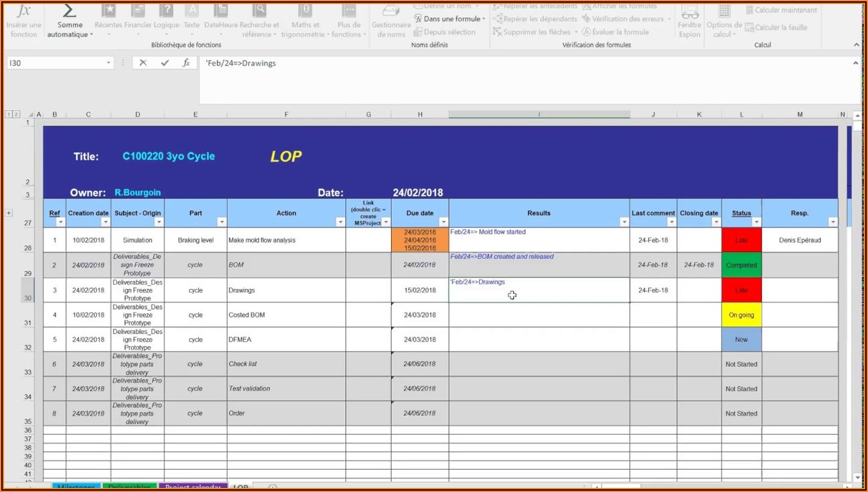Image resolution: width=868 pixels, height=492 pixels.
Task: Click the Évaluer la formule button
Action: [615, 32]
